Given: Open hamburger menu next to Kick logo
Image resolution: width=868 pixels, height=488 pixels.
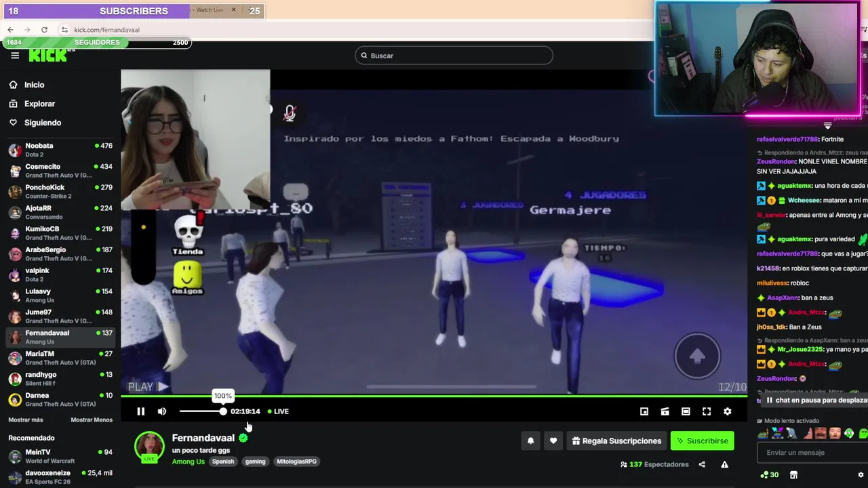Looking at the screenshot, I should click(x=15, y=56).
